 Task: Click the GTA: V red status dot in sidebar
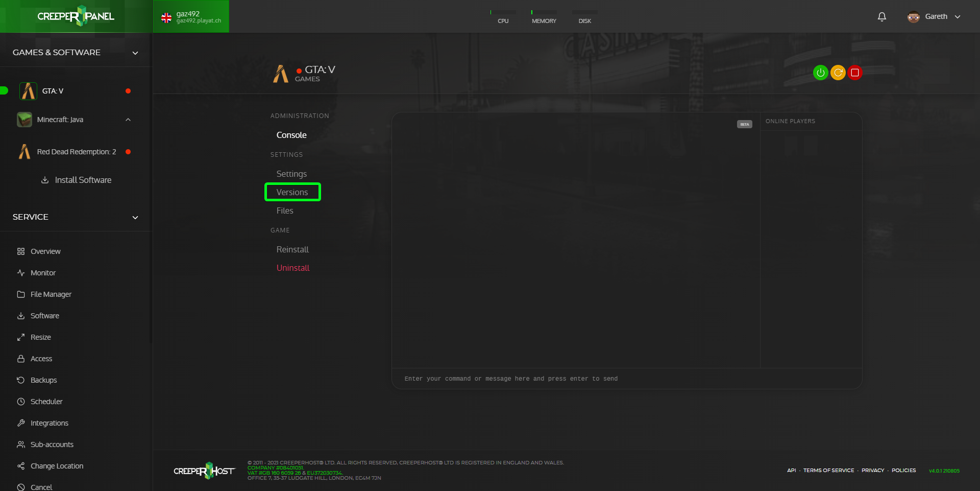click(128, 91)
